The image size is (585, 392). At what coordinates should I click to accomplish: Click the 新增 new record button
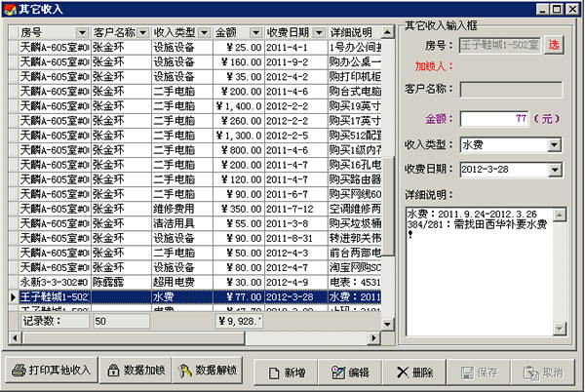(285, 372)
